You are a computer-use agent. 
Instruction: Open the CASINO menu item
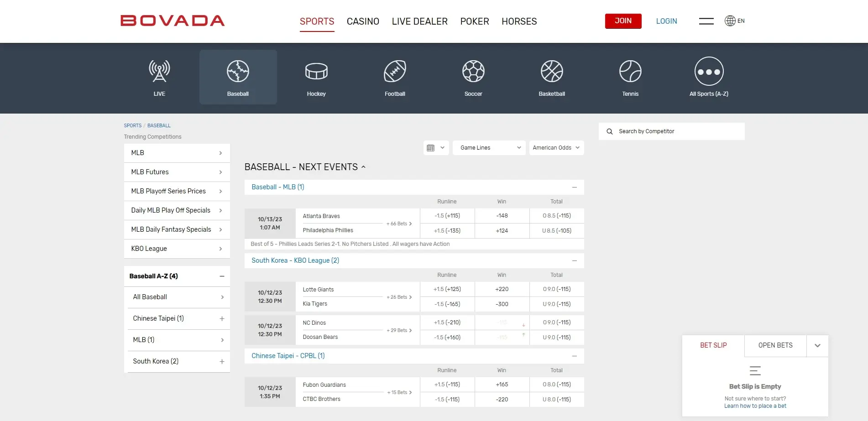click(363, 21)
